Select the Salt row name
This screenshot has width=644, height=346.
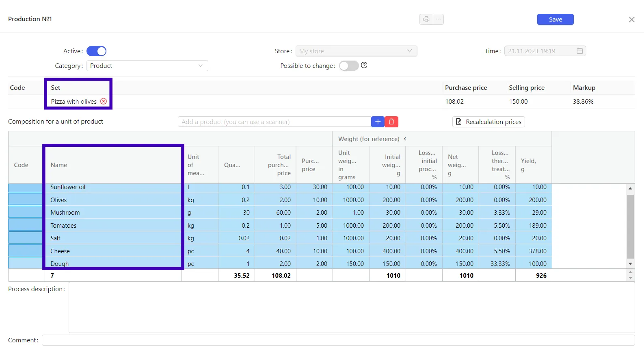(x=55, y=238)
